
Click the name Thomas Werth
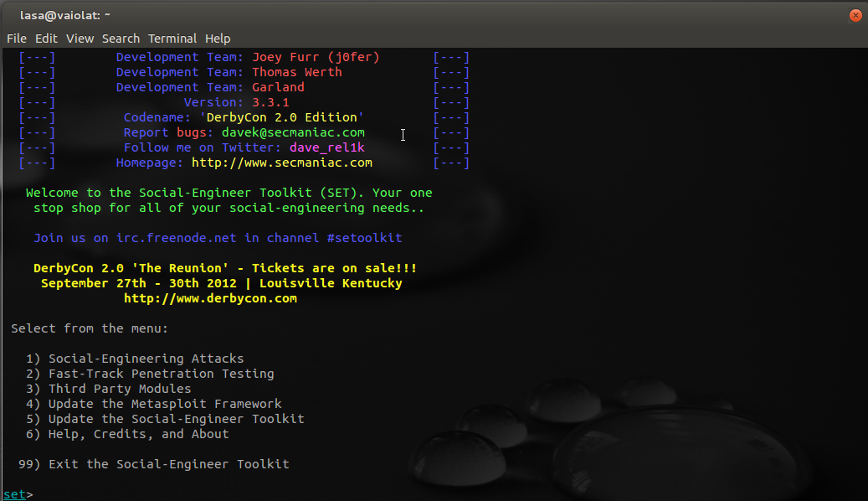(x=296, y=72)
